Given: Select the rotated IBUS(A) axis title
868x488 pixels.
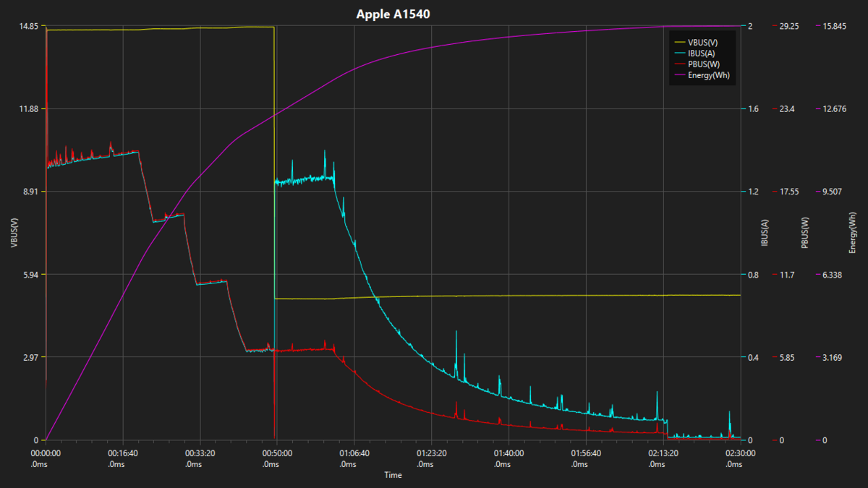Looking at the screenshot, I should (x=765, y=233).
